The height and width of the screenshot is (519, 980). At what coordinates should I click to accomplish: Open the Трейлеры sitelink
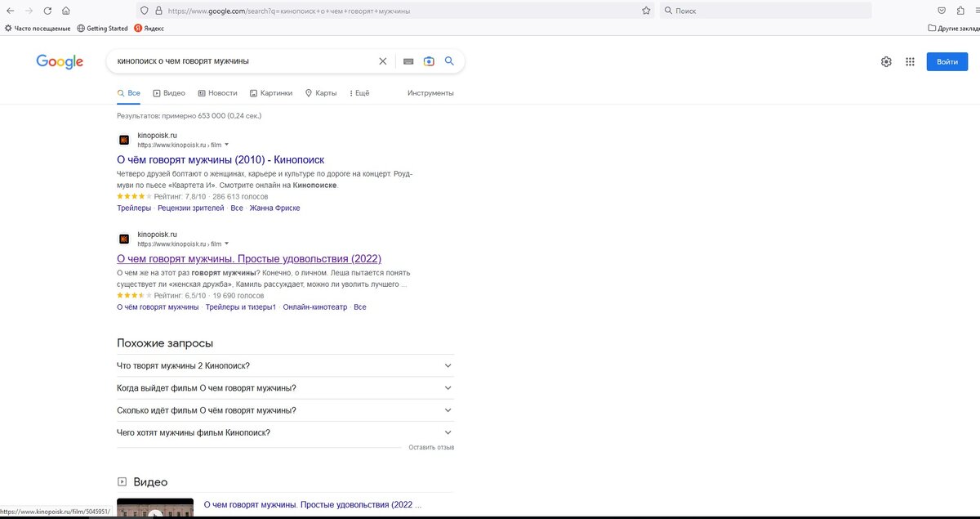click(134, 208)
